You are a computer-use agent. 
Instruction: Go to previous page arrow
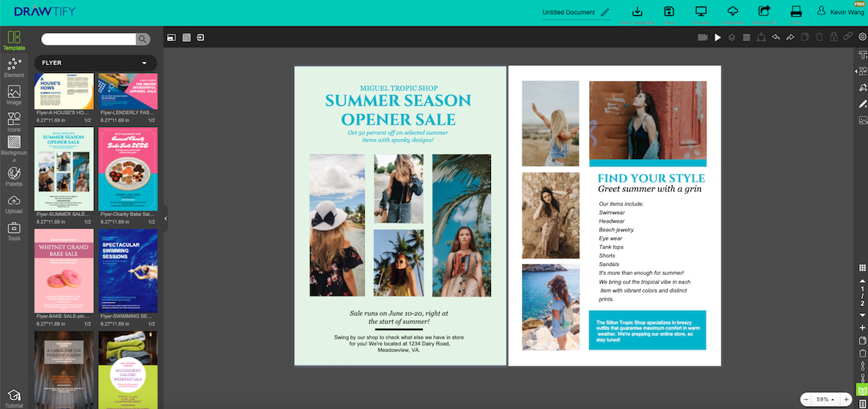(x=862, y=281)
